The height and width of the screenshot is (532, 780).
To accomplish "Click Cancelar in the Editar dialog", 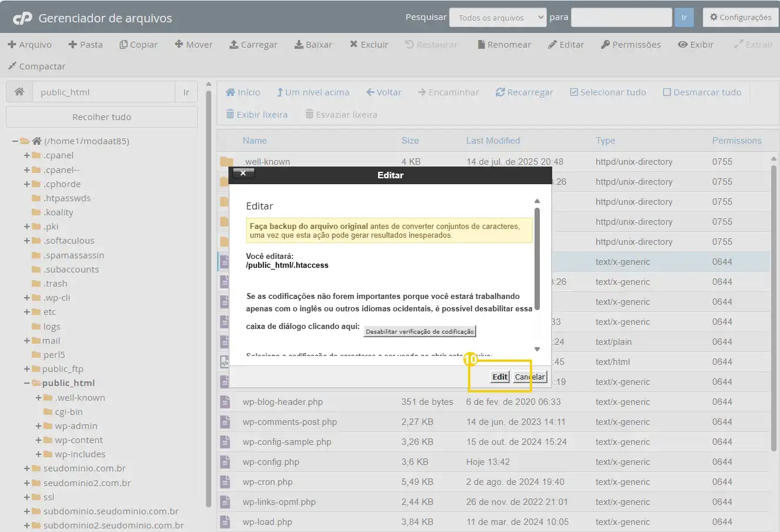I will pos(530,377).
